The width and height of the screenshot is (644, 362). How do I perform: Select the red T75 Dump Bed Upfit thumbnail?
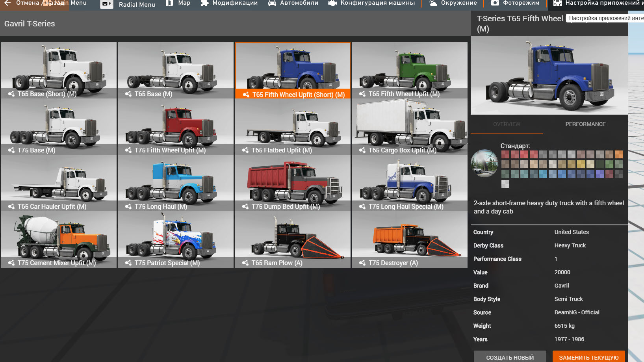(293, 183)
